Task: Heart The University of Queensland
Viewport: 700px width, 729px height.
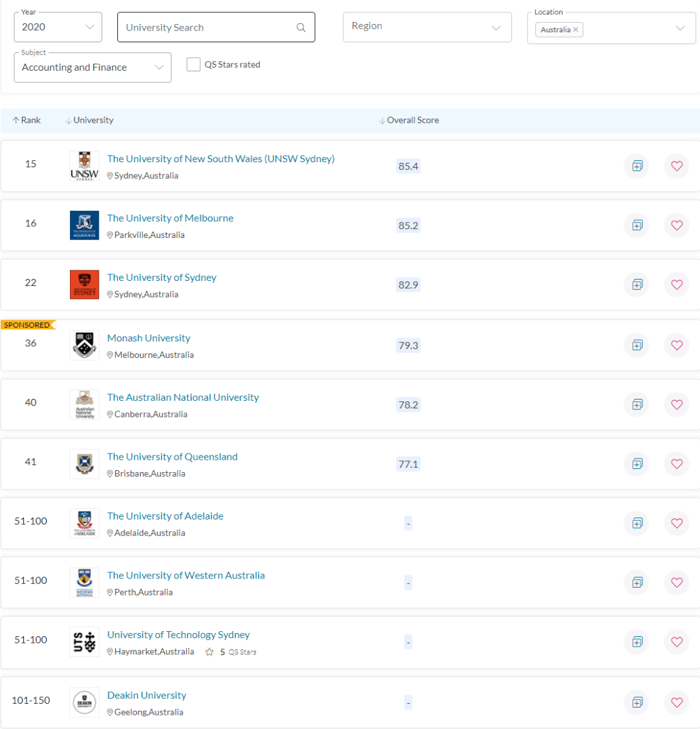Action: (677, 464)
